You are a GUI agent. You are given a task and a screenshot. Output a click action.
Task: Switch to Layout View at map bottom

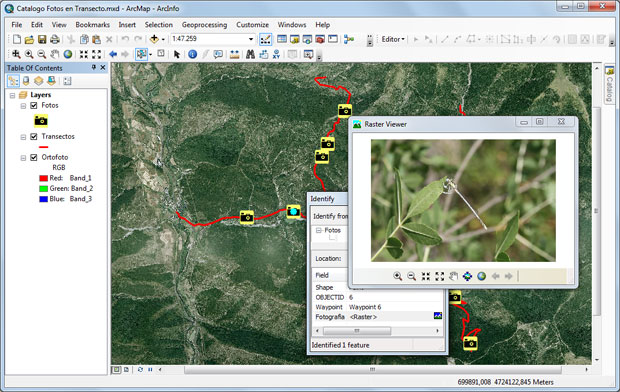[x=126, y=369]
